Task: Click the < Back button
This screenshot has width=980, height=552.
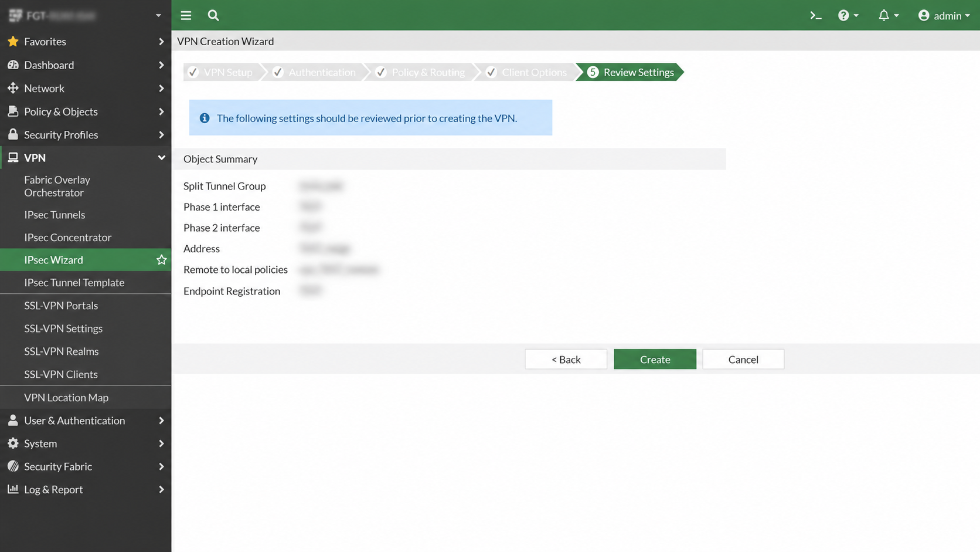Action: click(x=566, y=359)
